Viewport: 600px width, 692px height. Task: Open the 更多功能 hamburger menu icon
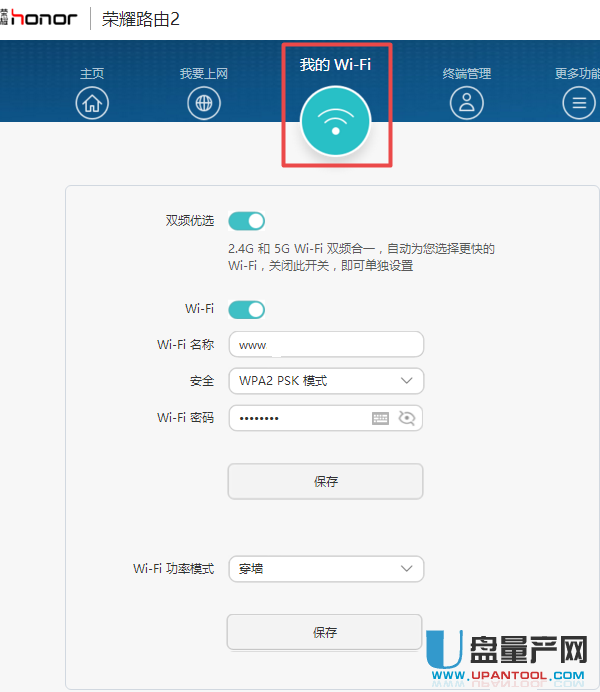tap(578, 102)
